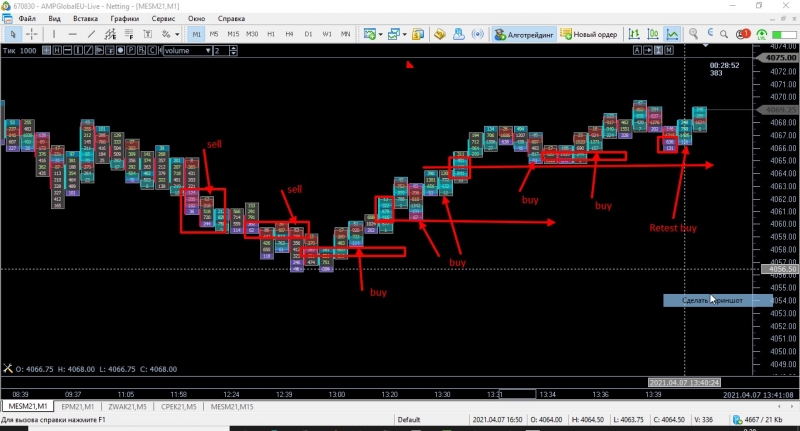Image resolution: width=800 pixels, height=431 pixels.
Task: Switch to the EPM21,M1 chart tab
Action: [x=77, y=407]
